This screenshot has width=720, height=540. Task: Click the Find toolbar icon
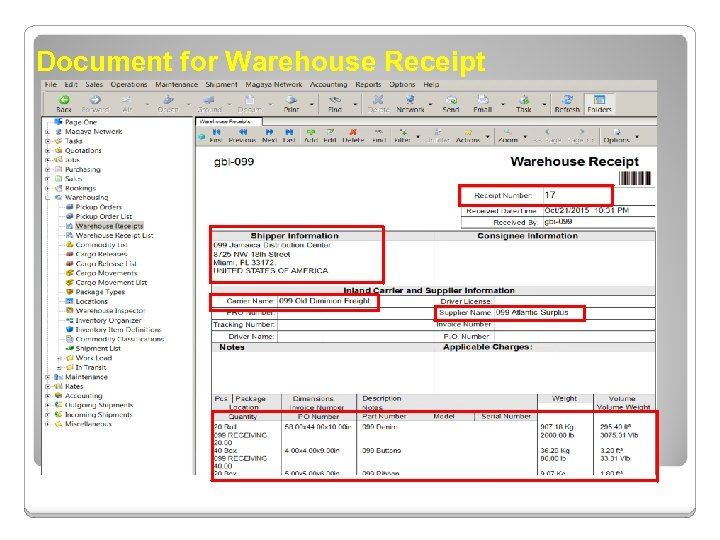(335, 104)
